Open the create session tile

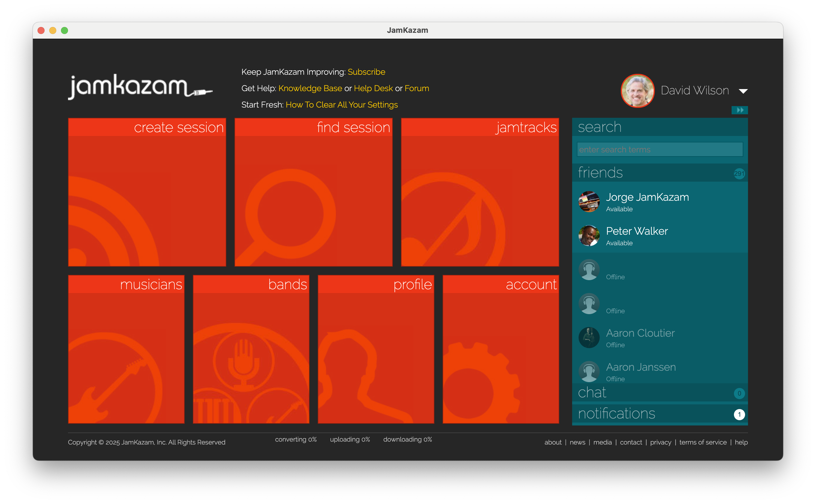click(x=147, y=192)
